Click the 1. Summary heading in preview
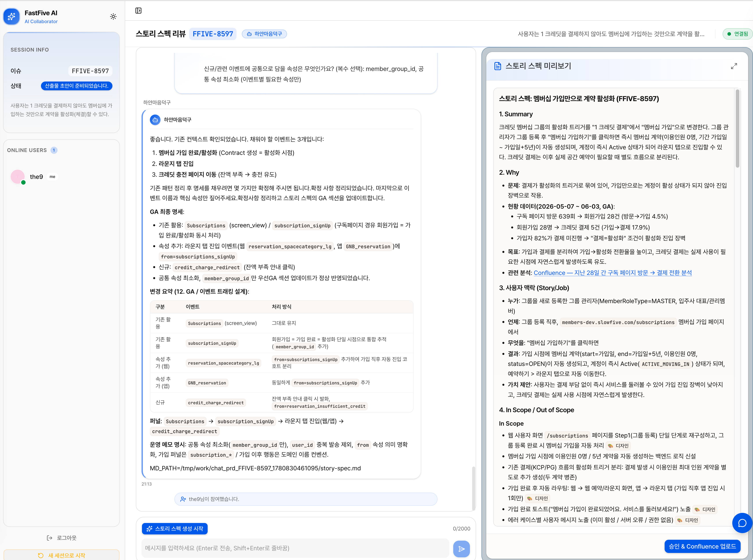Viewport: 753px width, 560px height. (x=516, y=114)
